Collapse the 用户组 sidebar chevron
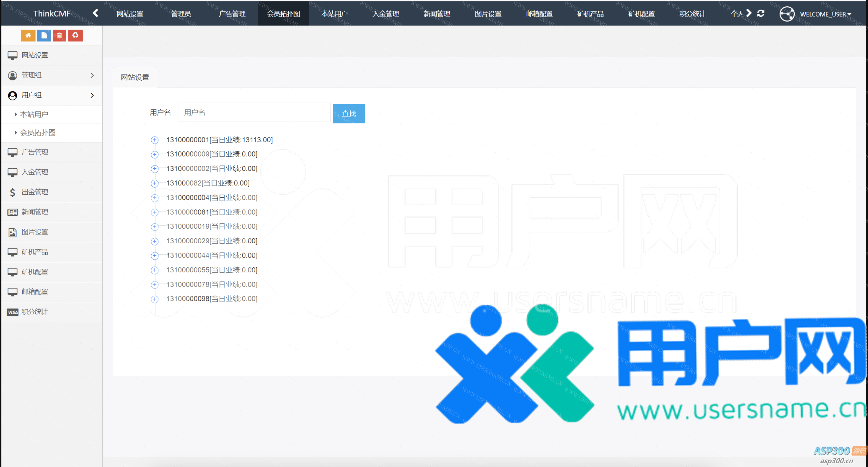The image size is (868, 467). pyautogui.click(x=92, y=95)
